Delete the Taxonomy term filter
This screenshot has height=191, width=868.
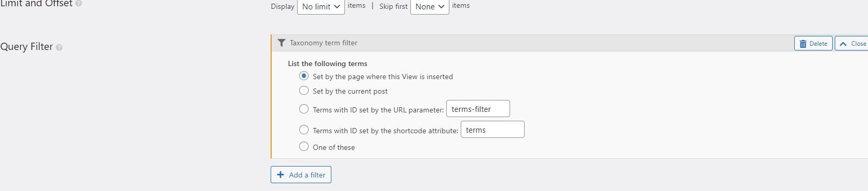click(x=813, y=43)
